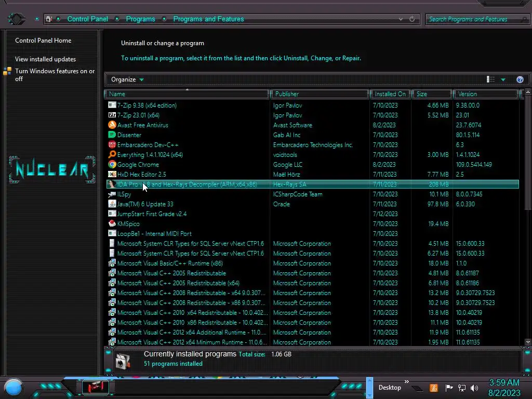Expand breadcrumb arrow after Programs
The width and height of the screenshot is (532, 399).
[x=164, y=19]
